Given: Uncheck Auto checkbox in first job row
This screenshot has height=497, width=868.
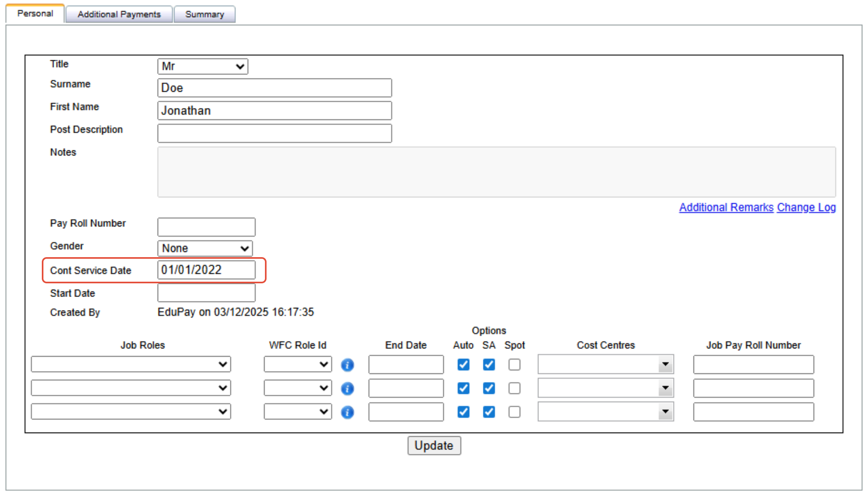Looking at the screenshot, I should 463,365.
